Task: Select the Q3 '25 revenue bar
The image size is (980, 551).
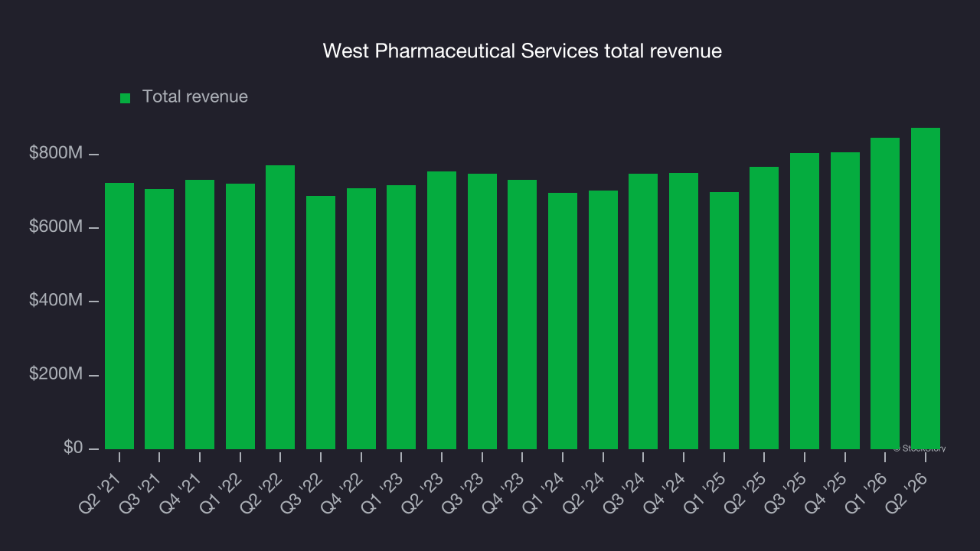Action: click(x=805, y=301)
